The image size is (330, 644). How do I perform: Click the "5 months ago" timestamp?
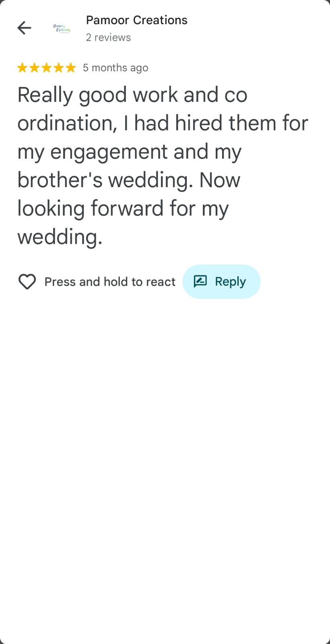pyautogui.click(x=115, y=68)
